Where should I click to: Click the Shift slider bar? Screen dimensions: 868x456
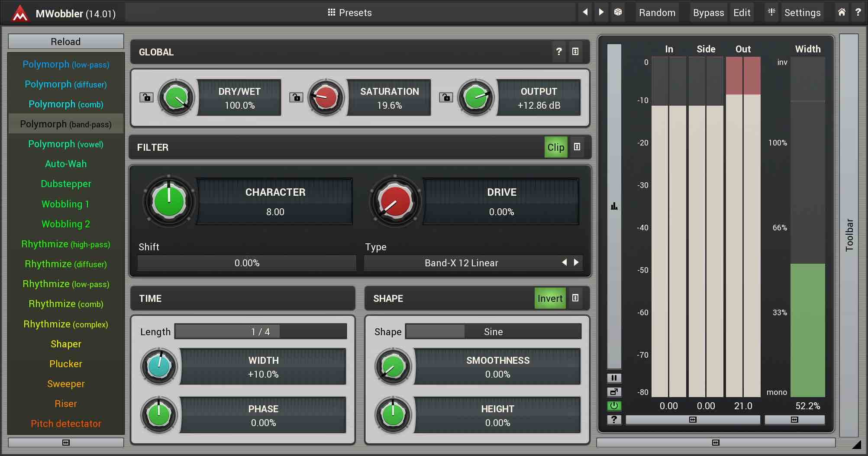pyautogui.click(x=247, y=263)
